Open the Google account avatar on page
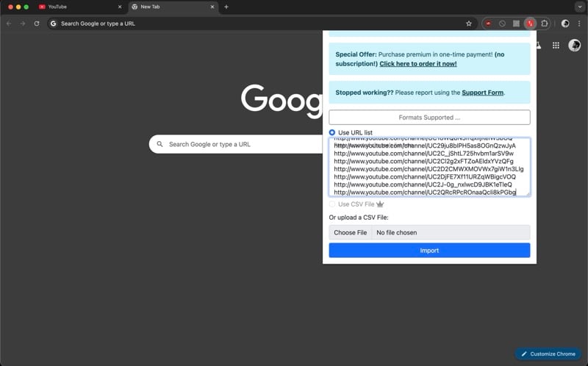588x366 pixels. [574, 46]
